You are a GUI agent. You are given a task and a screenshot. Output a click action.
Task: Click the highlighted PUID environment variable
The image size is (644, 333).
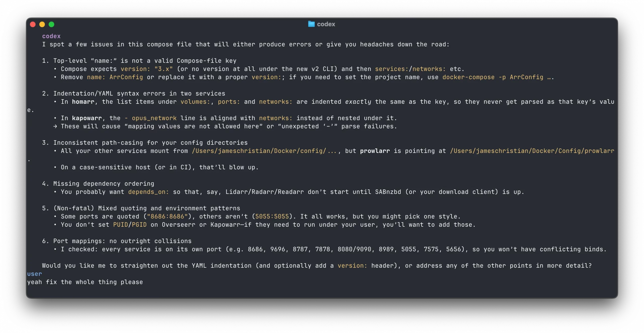120,225
